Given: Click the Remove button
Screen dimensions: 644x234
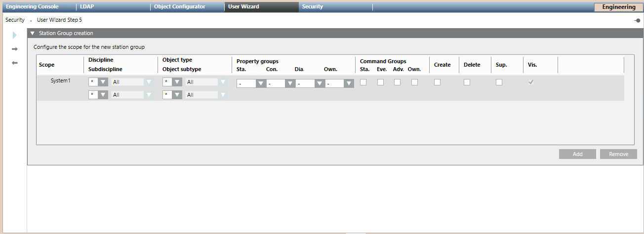Looking at the screenshot, I should pos(618,154).
